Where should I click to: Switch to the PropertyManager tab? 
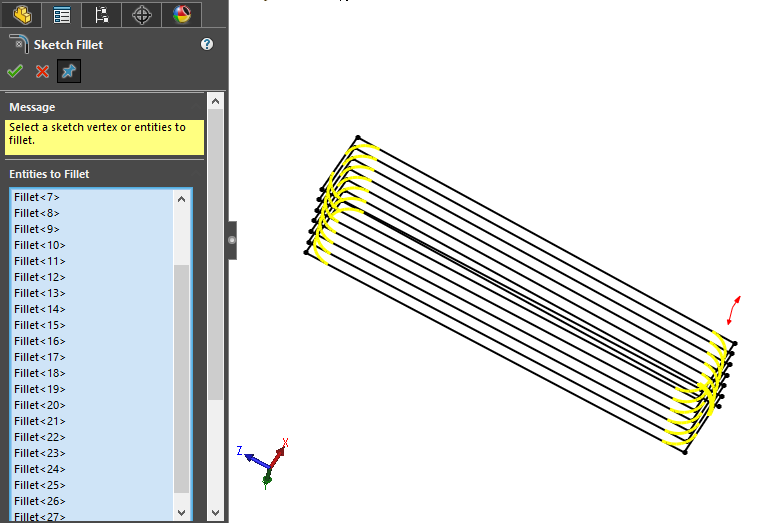coord(62,14)
